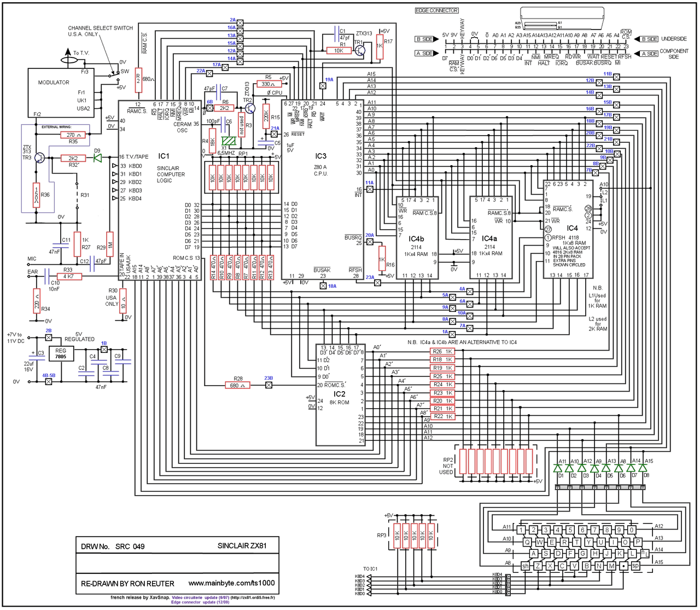Click resistor R28 680 ohm
This screenshot has width=700, height=610.
click(x=238, y=386)
